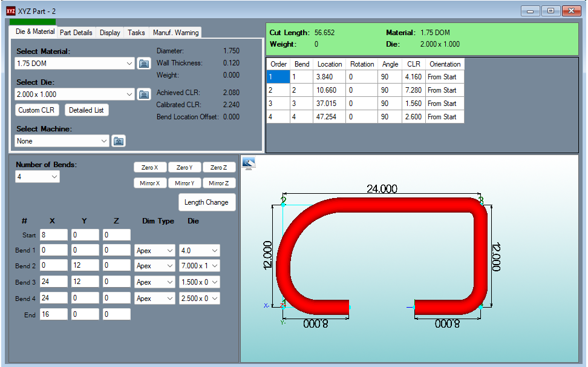Click the Mirror Y button
This screenshot has height=367, width=588.
pos(185,183)
